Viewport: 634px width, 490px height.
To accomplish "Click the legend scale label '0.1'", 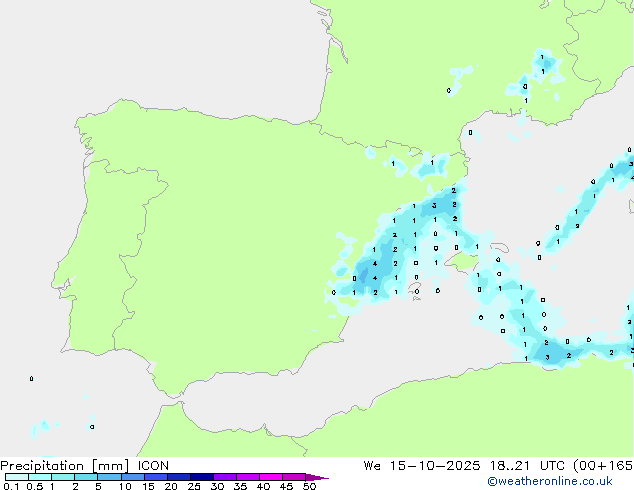I will [11, 486].
